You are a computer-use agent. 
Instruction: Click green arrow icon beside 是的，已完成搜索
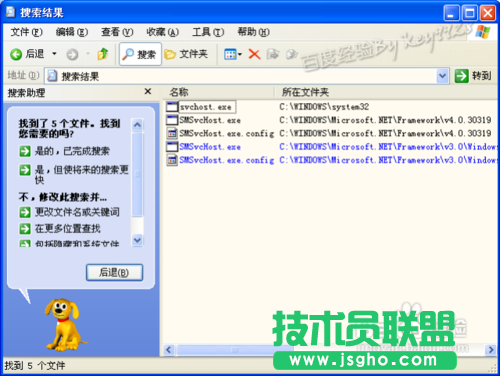pyautogui.click(x=25, y=151)
